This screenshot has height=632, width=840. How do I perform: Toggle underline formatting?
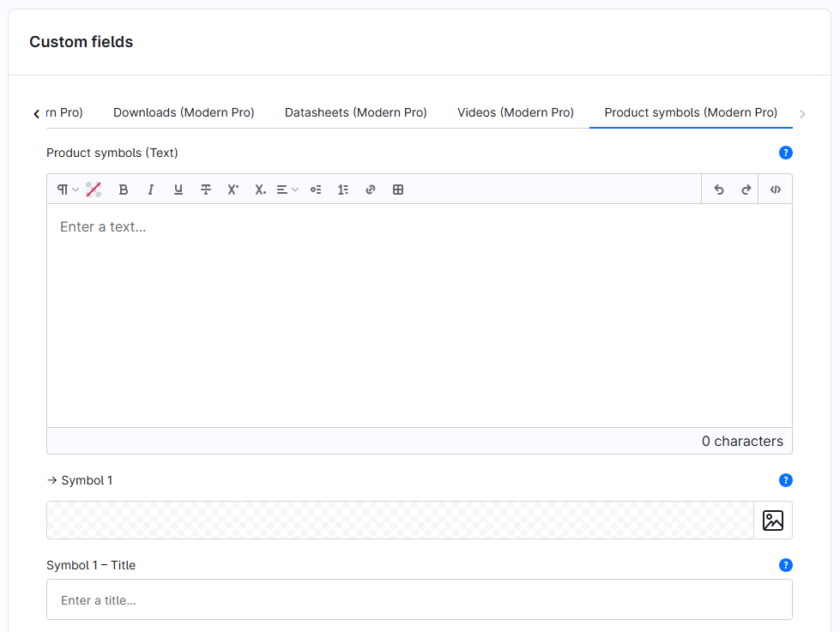tap(178, 190)
